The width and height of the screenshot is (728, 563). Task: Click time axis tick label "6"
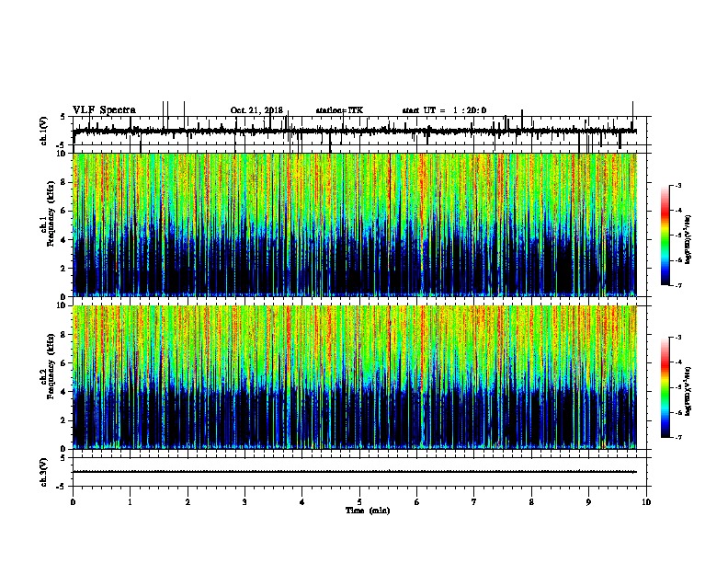tap(417, 502)
